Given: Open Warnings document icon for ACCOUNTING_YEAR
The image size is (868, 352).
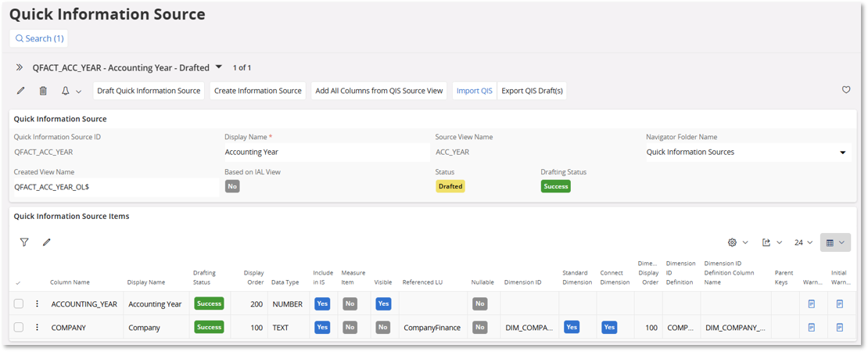Looking at the screenshot, I should [812, 304].
